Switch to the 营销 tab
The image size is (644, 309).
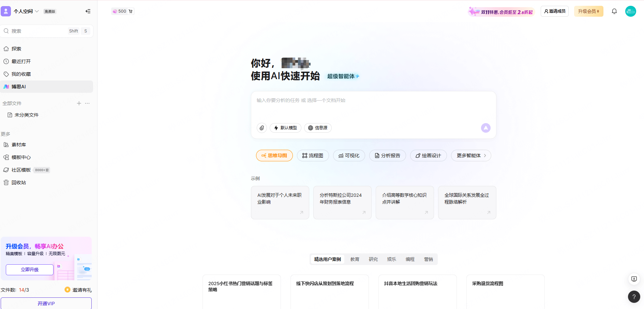pos(428,259)
